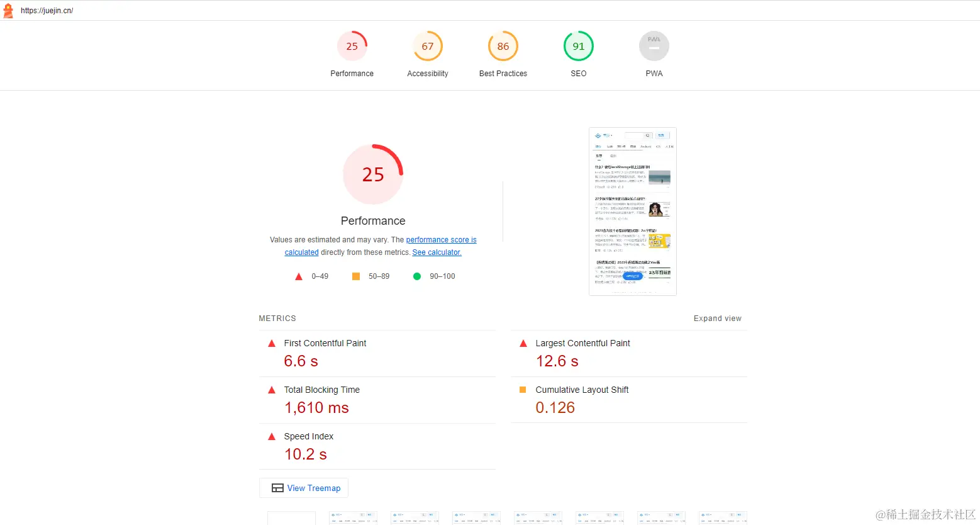Select the 6.6 s value text
This screenshot has height=525, width=980.
(301, 361)
